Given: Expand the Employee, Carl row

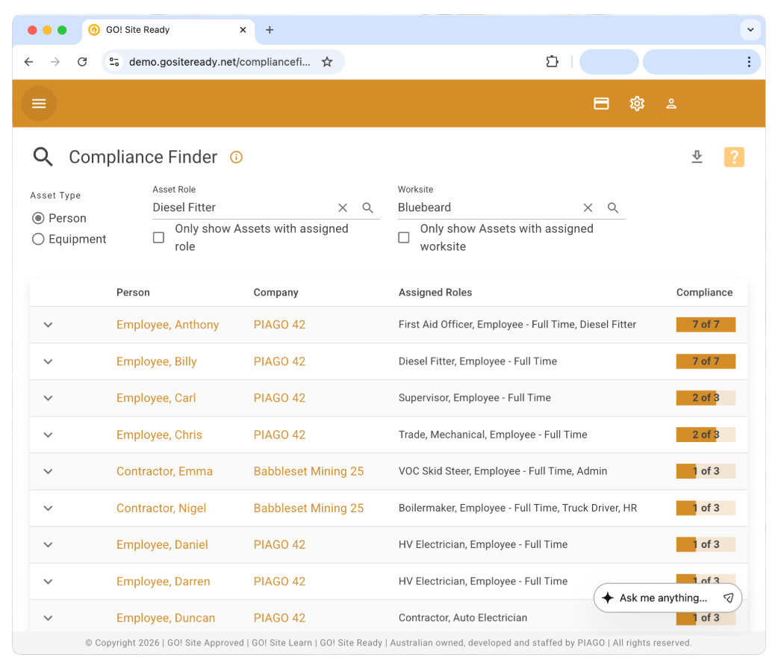Looking at the screenshot, I should (49, 398).
